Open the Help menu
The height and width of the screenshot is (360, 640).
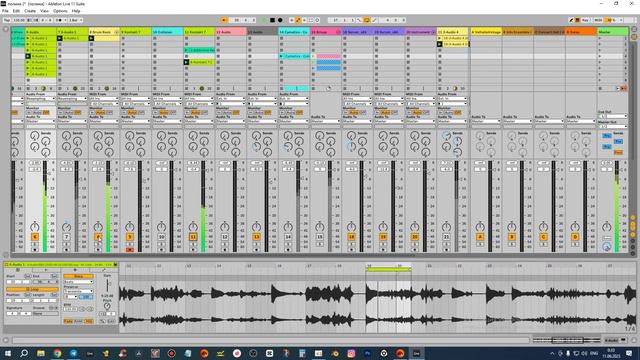pos(76,11)
